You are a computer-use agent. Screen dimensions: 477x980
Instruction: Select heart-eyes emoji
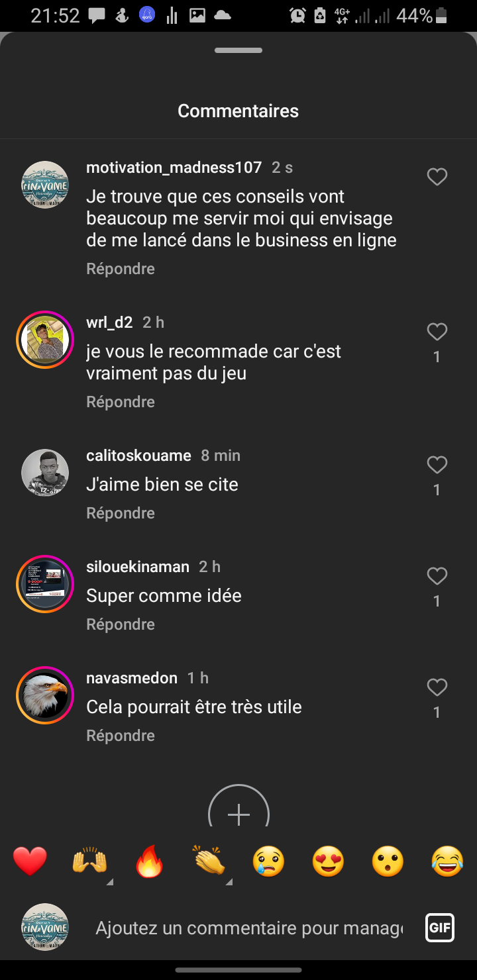pos(328,862)
